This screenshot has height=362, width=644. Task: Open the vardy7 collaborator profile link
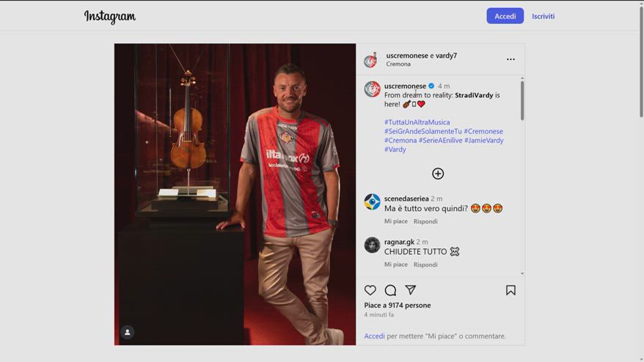click(446, 56)
